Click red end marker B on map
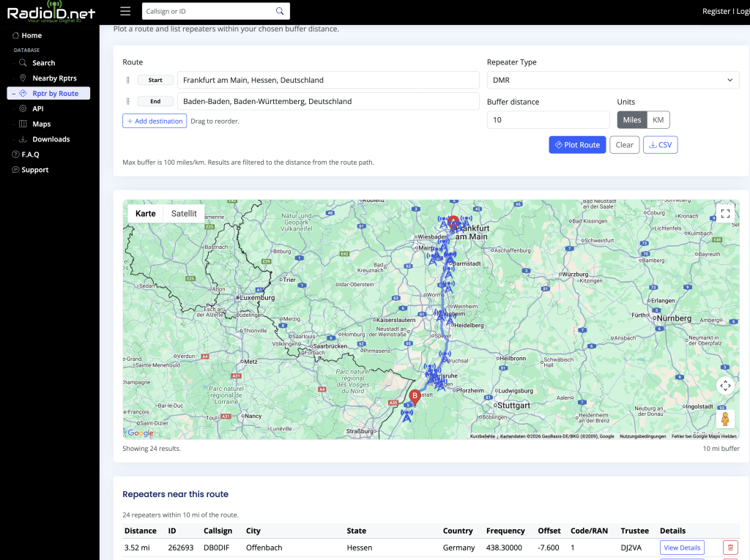This screenshot has height=560, width=750. pos(415,397)
